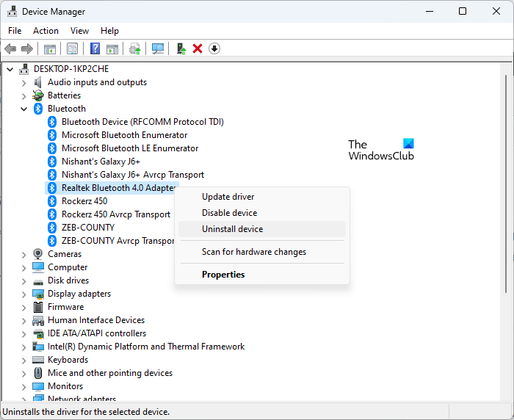Expand Audio inputs and outputs node
The width and height of the screenshot is (514, 420).
click(x=23, y=83)
